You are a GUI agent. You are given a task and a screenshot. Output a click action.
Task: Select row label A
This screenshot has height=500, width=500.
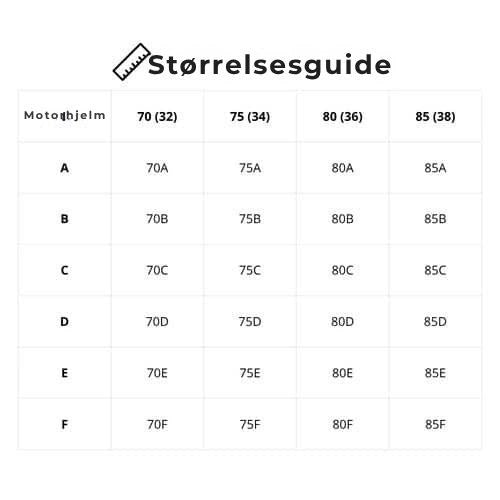[x=65, y=168]
